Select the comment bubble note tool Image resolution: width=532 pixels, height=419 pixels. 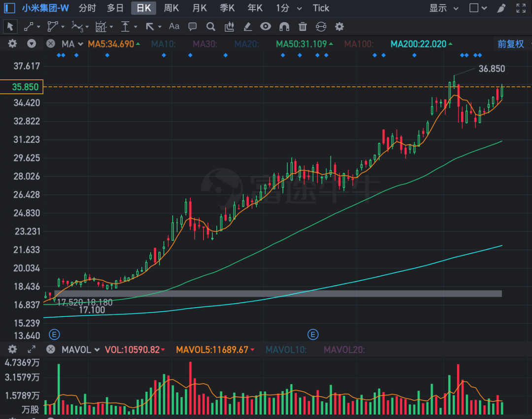(193, 27)
